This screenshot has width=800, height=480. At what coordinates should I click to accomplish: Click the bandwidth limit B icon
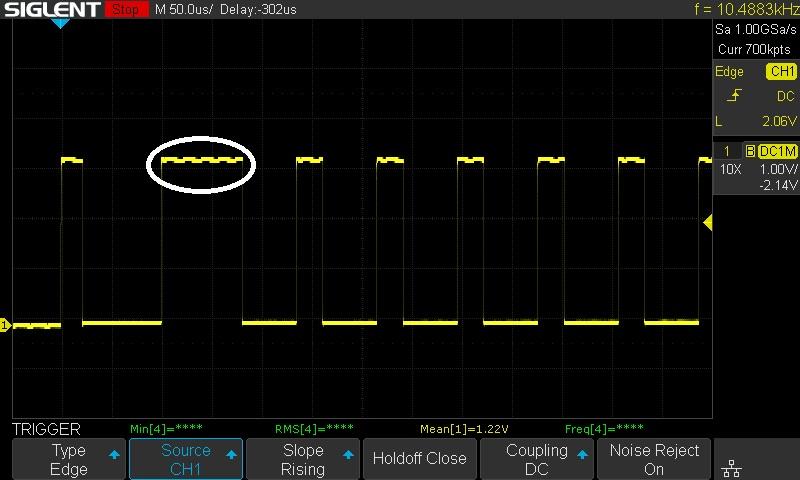click(x=749, y=151)
